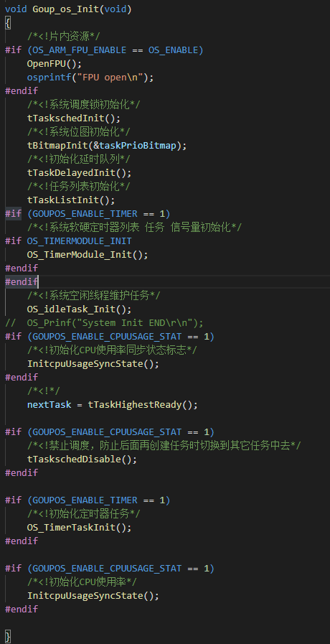Image resolution: width=330 pixels, height=644 pixels.
Task: Click the 片内资源 comment line
Action: 64,36
